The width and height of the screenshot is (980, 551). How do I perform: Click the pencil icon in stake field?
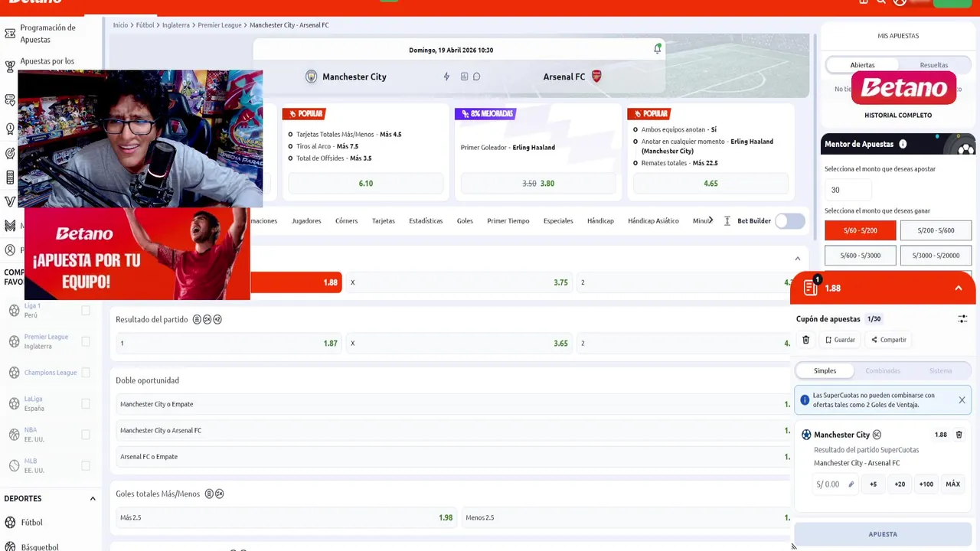point(851,484)
